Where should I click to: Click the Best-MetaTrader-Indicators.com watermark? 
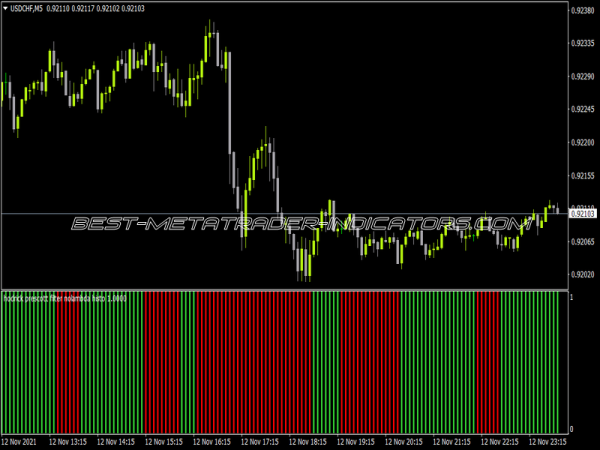coord(300,223)
